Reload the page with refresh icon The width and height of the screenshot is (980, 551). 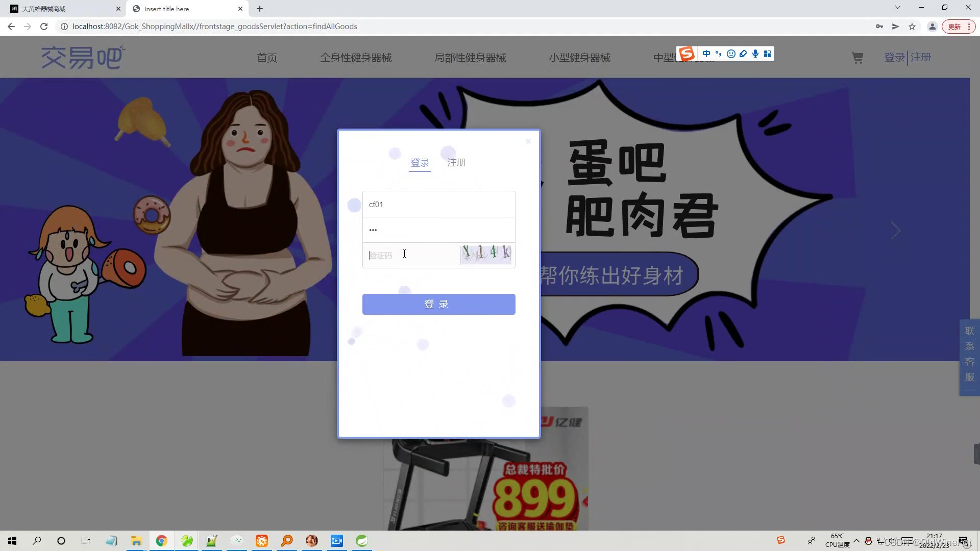tap(44, 27)
